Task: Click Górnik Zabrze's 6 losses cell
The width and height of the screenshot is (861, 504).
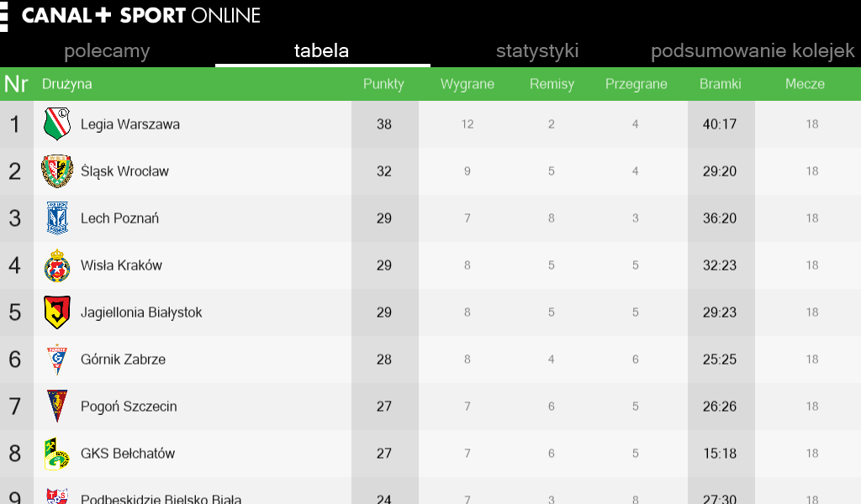Action: click(x=636, y=360)
